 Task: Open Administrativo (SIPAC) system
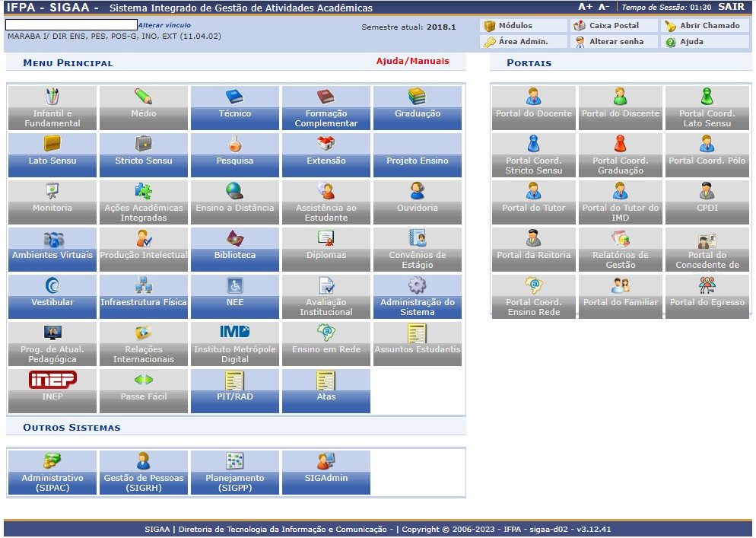52,473
